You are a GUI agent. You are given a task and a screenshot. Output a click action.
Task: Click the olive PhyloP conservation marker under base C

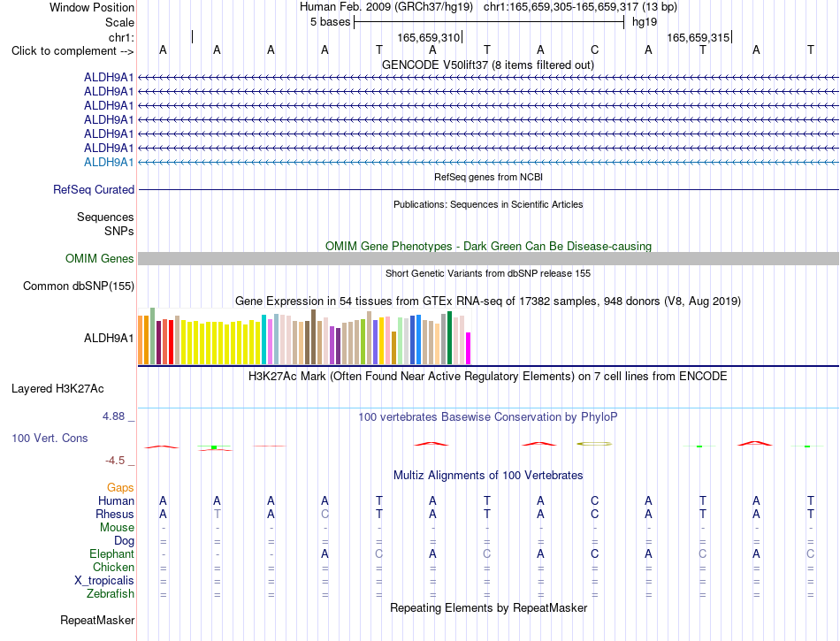coord(594,444)
